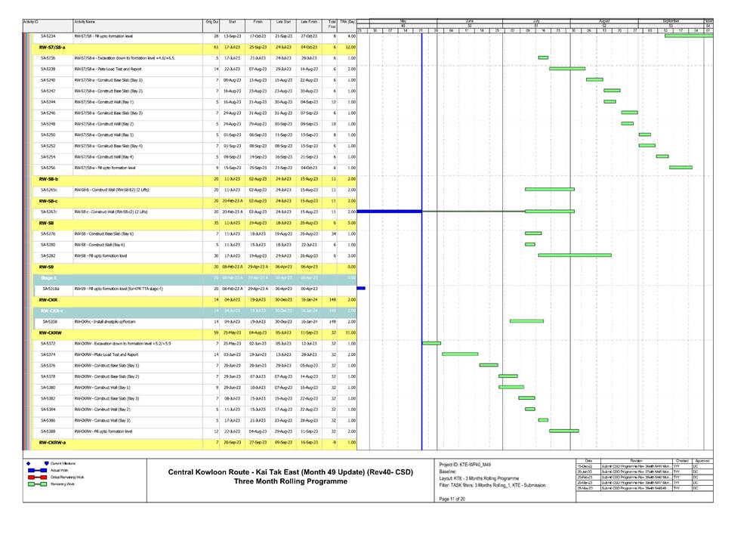Click the Current Milestone diamond legend icon
The width and height of the screenshot is (756, 535).
click(28, 462)
